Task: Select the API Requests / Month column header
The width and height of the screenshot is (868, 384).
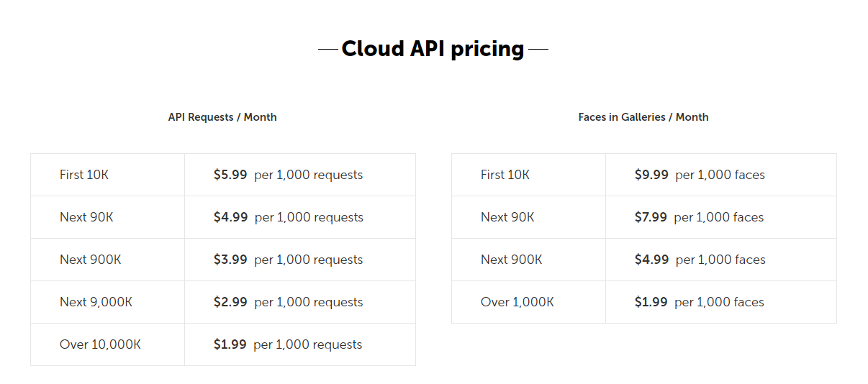Action: [x=222, y=117]
